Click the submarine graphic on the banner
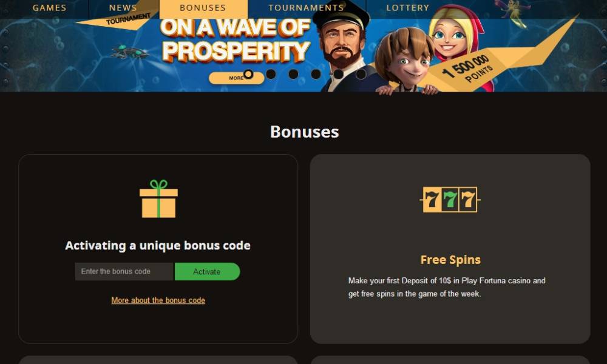The width and height of the screenshot is (607, 364). pyautogui.click(x=130, y=52)
